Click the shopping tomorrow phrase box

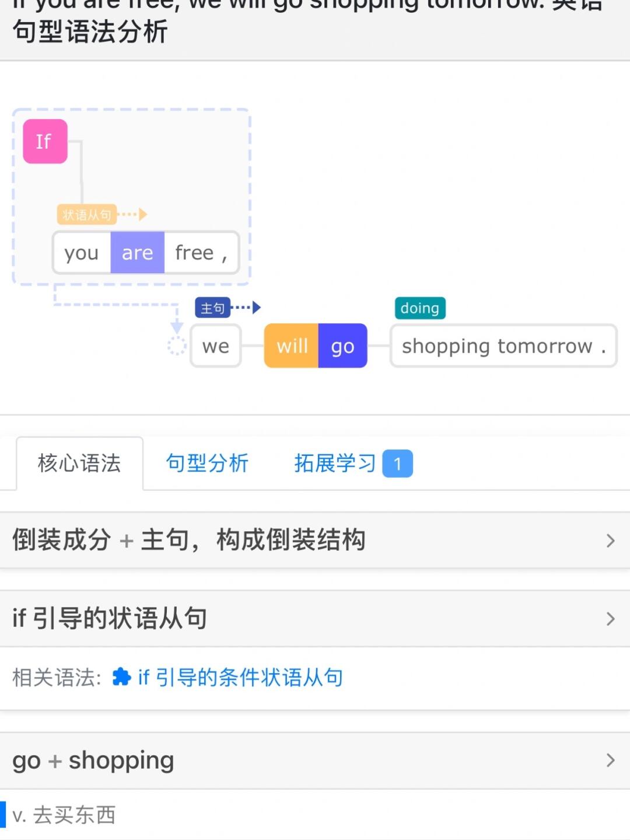(x=503, y=346)
